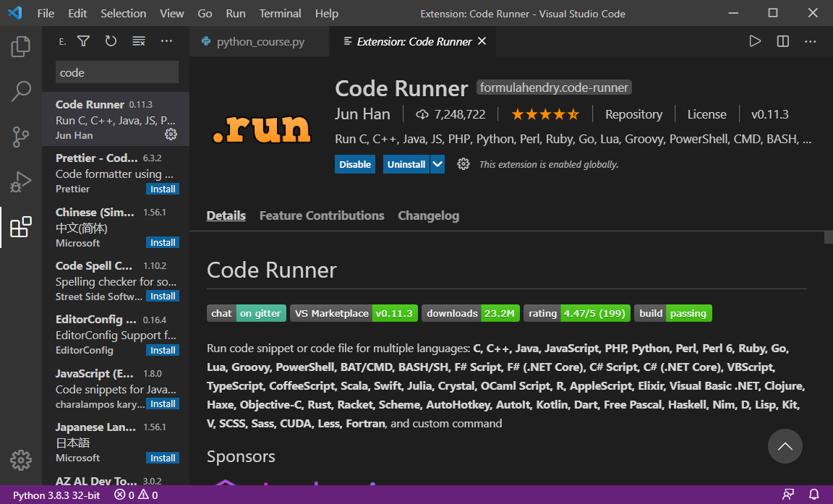This screenshot has width=833, height=504.
Task: Switch to python_course.py tab
Action: (260, 41)
